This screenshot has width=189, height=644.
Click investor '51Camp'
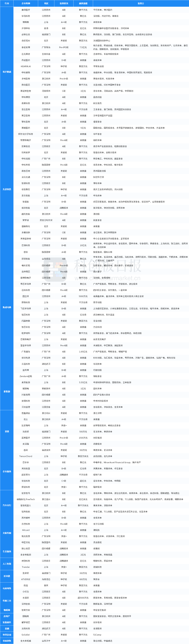click(97, 634)
